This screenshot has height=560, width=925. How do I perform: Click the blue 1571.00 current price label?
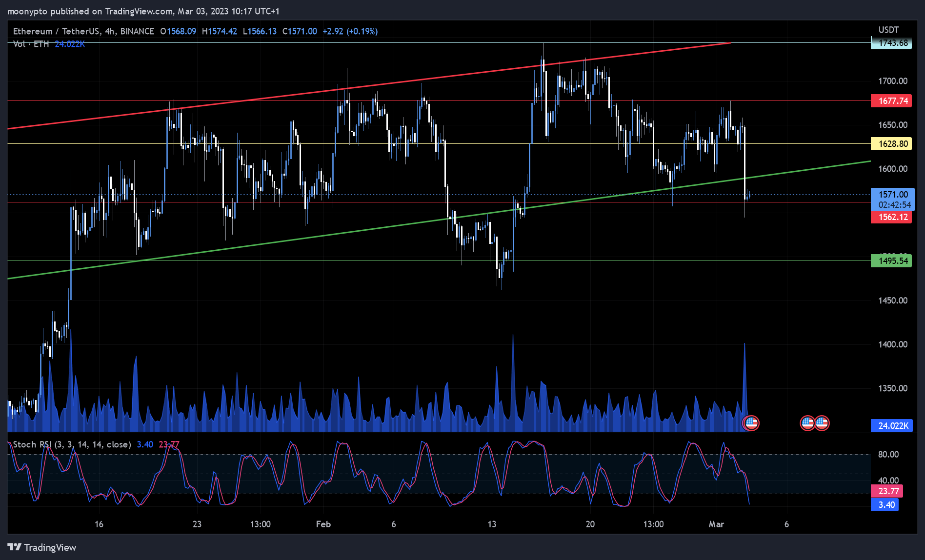(x=893, y=195)
